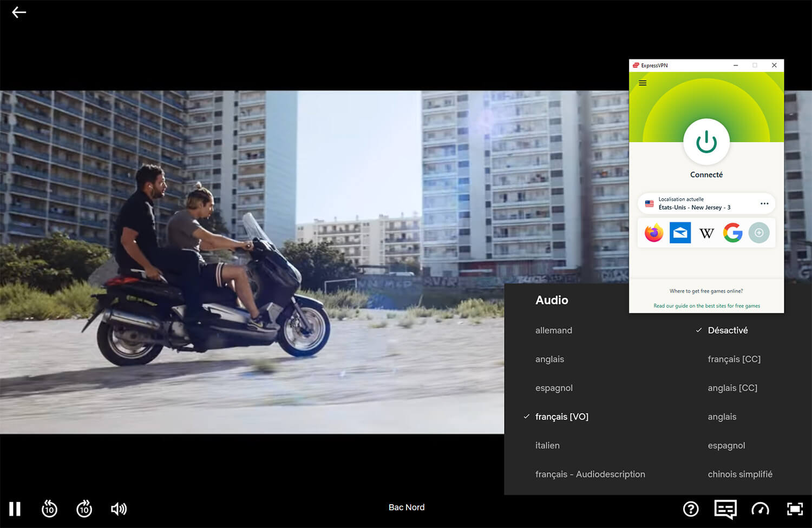The height and width of the screenshot is (528, 812).
Task: Minimize the ExpressVPN window
Action: pos(736,65)
